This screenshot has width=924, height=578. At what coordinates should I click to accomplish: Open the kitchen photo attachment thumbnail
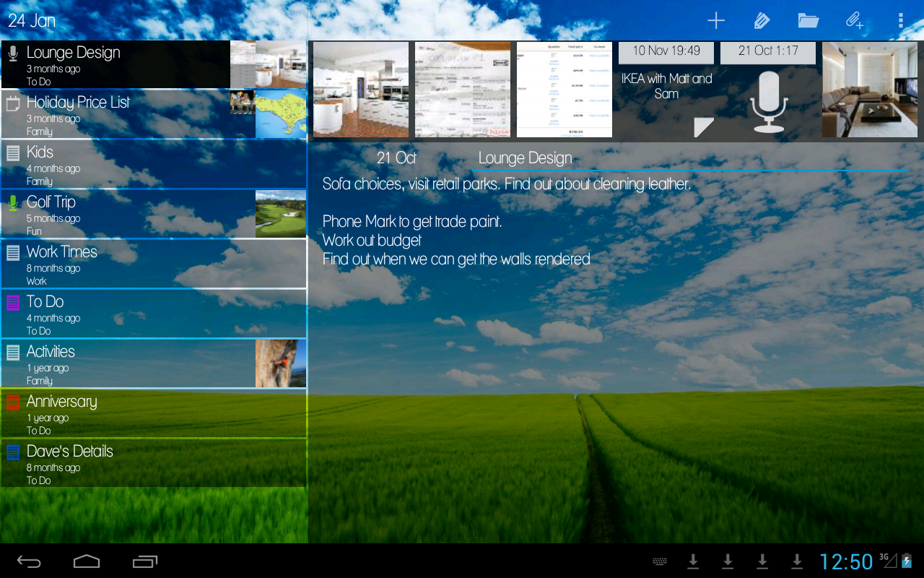(361, 90)
